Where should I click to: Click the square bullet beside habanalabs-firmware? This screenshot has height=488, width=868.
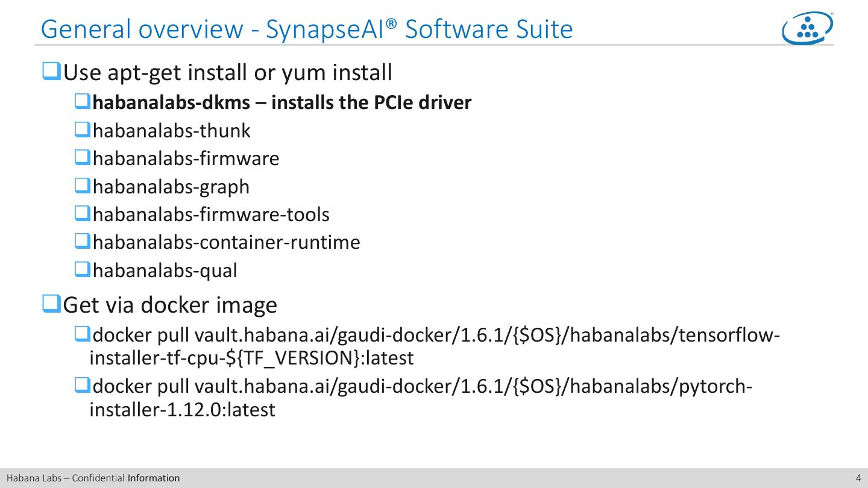[83, 157]
